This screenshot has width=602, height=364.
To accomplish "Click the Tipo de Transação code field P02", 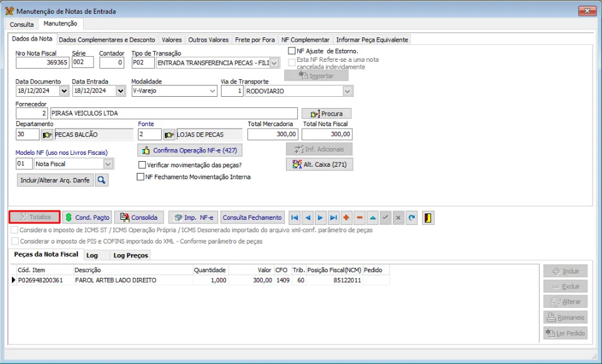I will pos(143,63).
